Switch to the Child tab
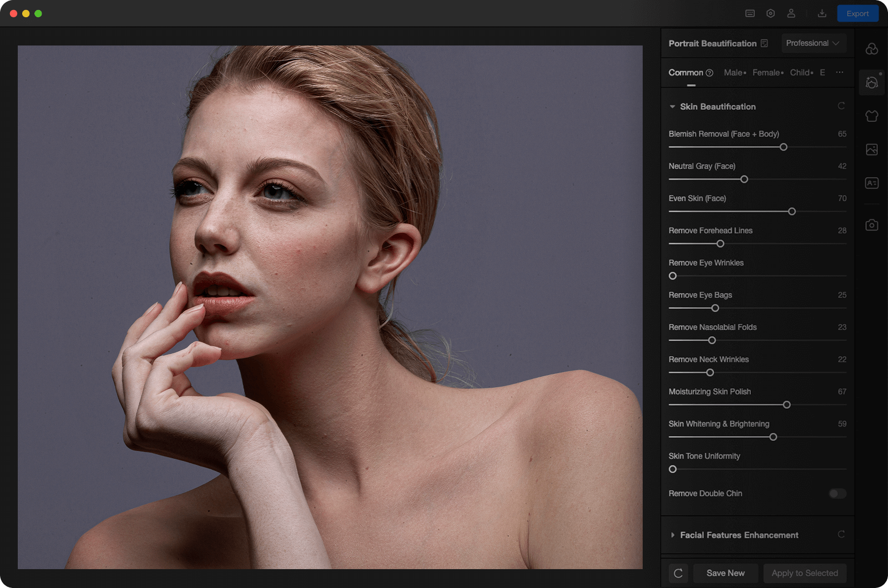 click(x=800, y=73)
